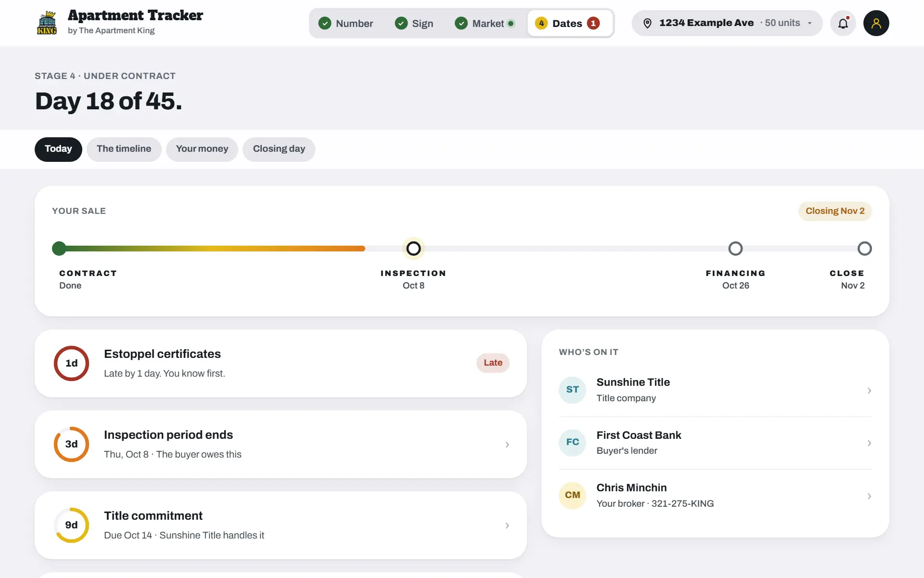Click the green checkmark next to Market
924x578 pixels.
[461, 23]
